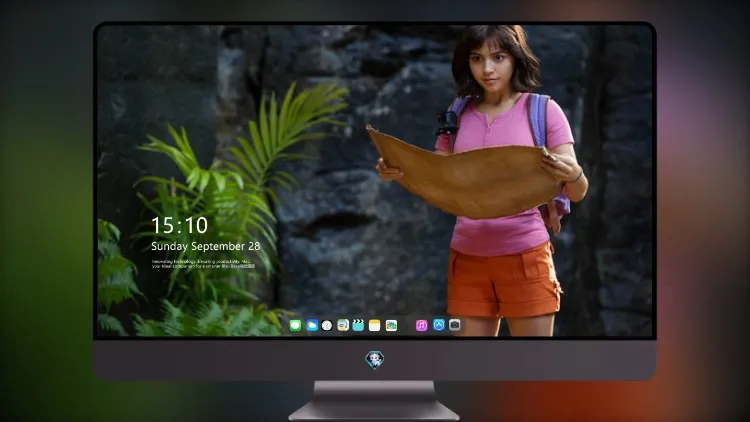750x422 pixels.
Task: Open the Weather app in the dock
Action: 312,326
